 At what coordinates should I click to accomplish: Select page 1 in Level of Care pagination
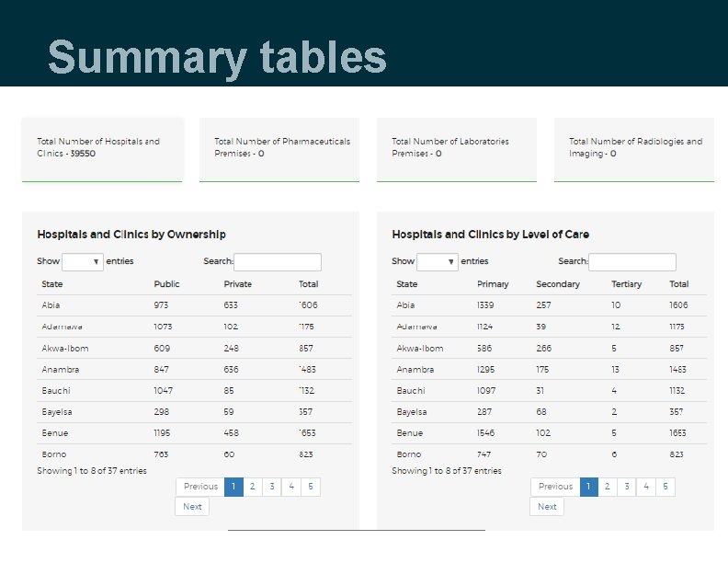tap(587, 487)
